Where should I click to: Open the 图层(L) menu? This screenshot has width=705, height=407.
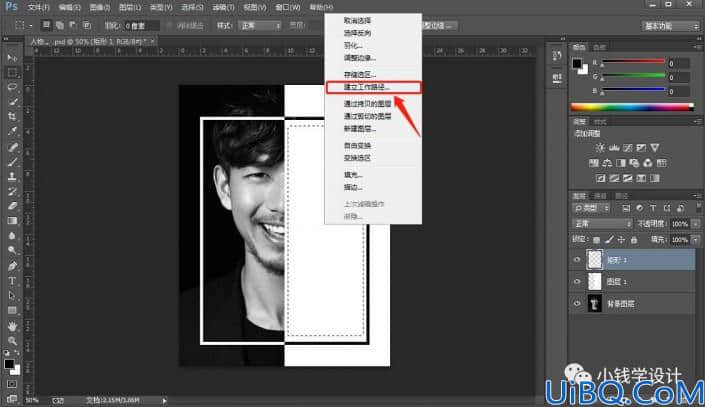coord(129,7)
